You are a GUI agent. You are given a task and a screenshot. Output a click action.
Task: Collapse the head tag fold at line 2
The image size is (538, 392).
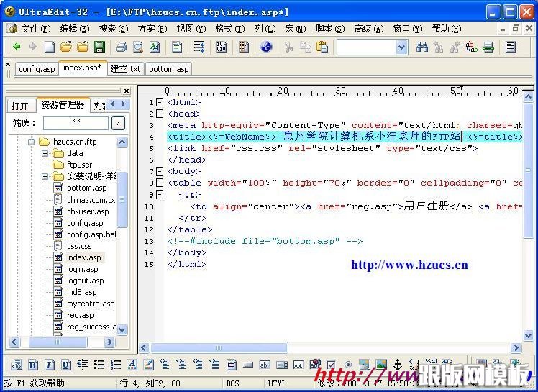[160, 114]
